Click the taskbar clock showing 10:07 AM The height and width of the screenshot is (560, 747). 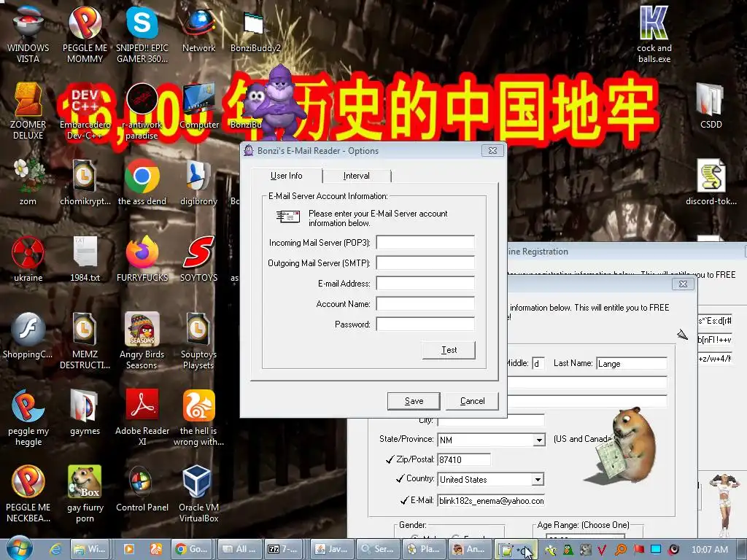click(x=709, y=550)
